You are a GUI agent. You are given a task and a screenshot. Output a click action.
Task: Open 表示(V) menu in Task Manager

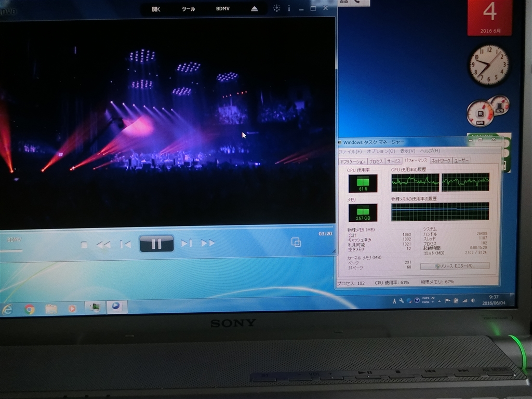407,151
